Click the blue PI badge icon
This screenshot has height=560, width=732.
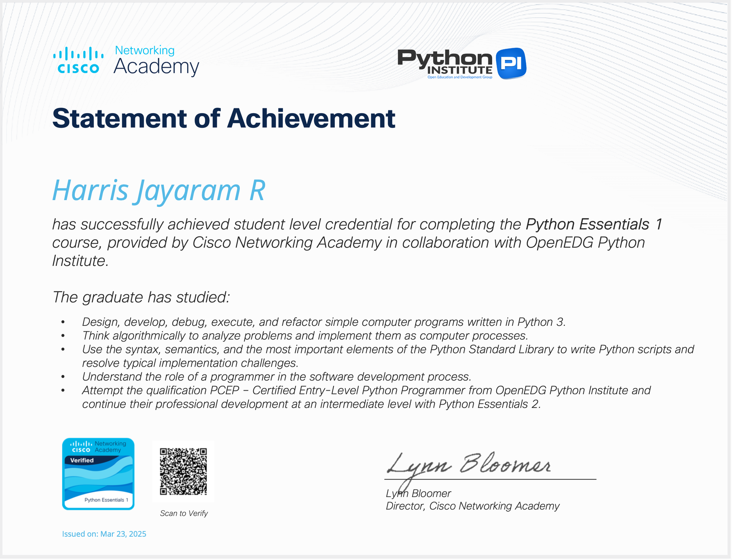511,63
